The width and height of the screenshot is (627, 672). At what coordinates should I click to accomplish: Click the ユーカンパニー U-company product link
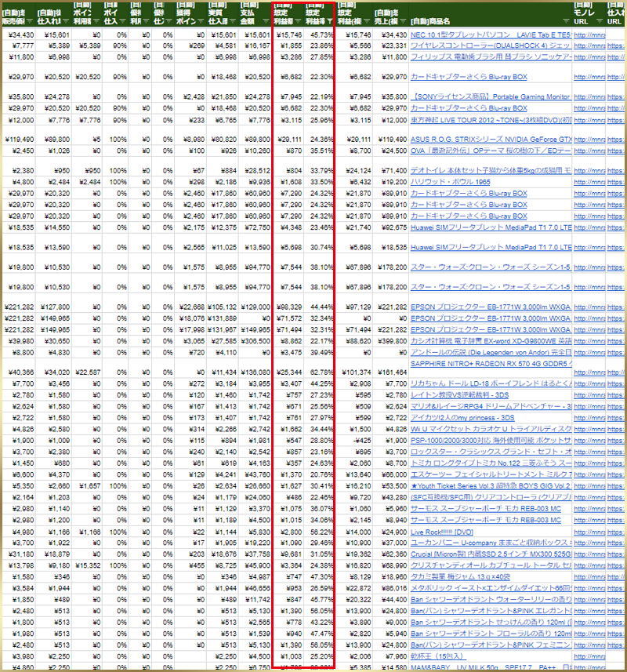click(491, 543)
